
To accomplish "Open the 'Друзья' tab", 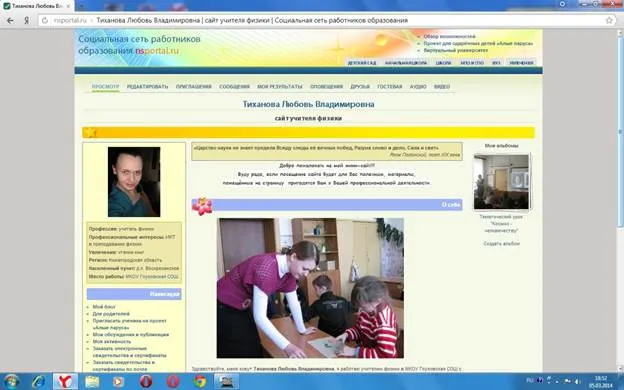I will coord(360,86).
